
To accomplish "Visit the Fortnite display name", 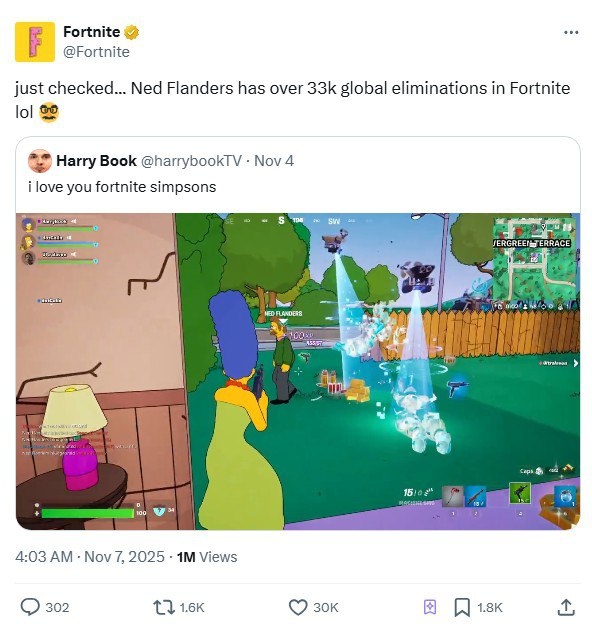I will click(x=91, y=32).
